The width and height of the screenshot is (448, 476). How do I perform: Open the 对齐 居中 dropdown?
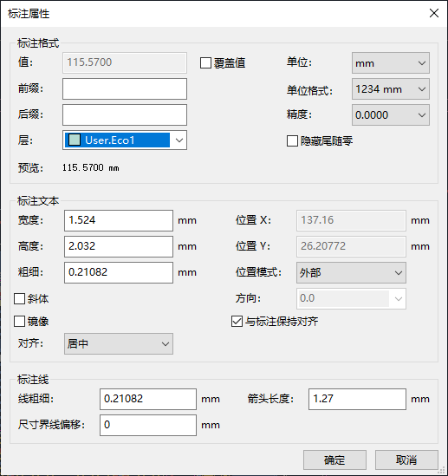point(119,343)
